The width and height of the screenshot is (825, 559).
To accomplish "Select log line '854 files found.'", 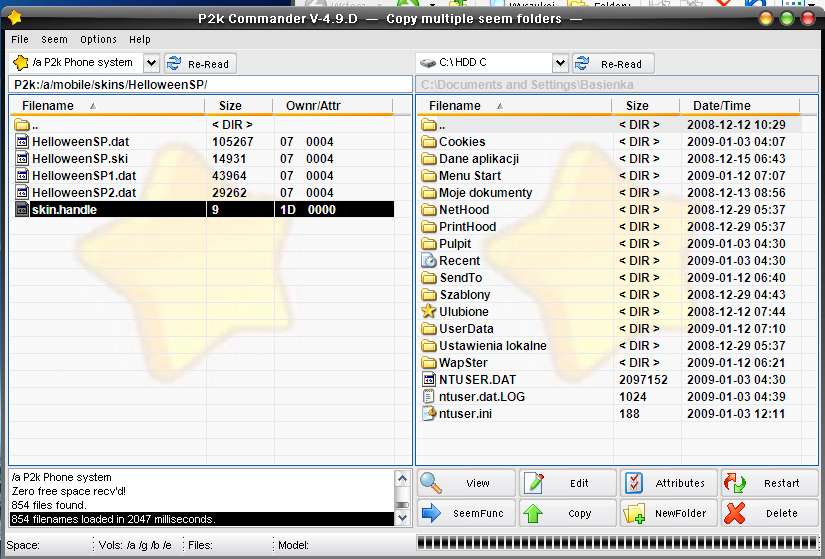I will tap(49, 505).
